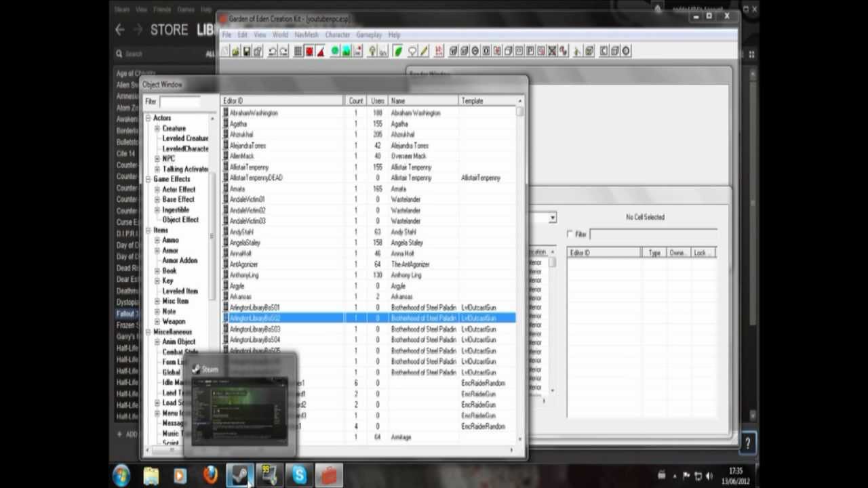The width and height of the screenshot is (868, 488).
Task: Click the Cell View Filter text field
Action: pyautogui.click(x=652, y=234)
